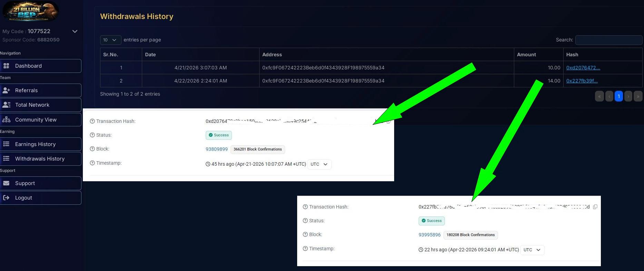Click the Total Network icon
The width and height of the screenshot is (644, 271).
click(x=6, y=105)
